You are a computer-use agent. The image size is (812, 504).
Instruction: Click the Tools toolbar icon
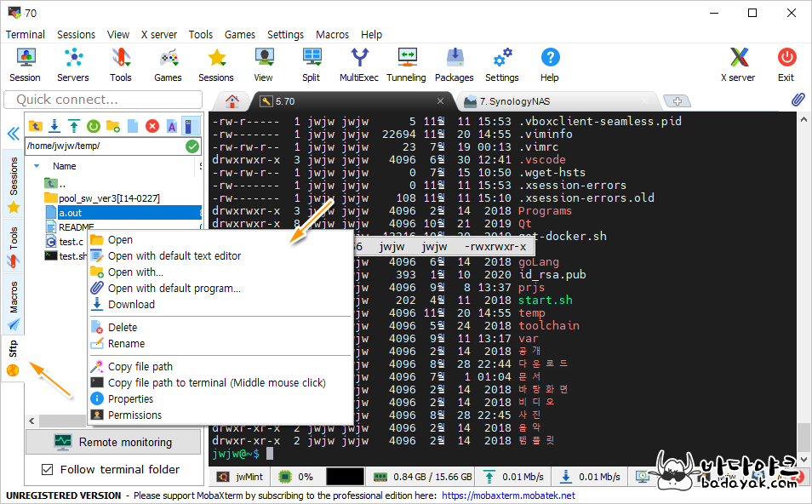[121, 64]
